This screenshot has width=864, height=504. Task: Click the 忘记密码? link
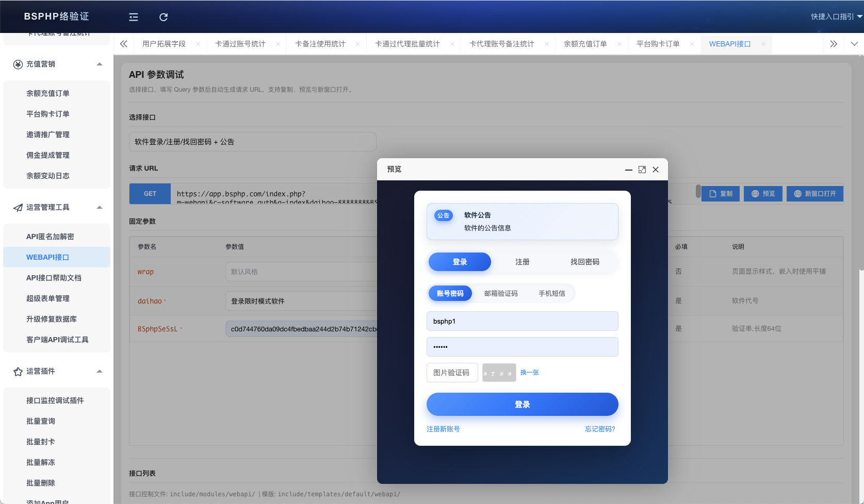[600, 429]
